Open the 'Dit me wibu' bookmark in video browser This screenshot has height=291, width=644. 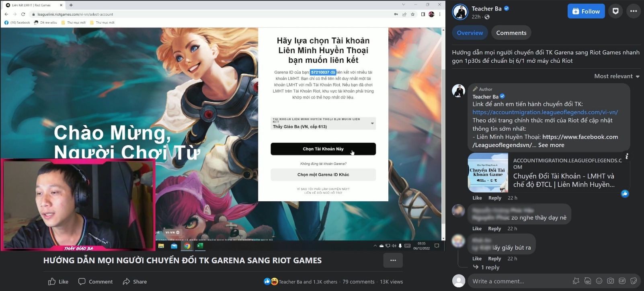[x=46, y=23]
